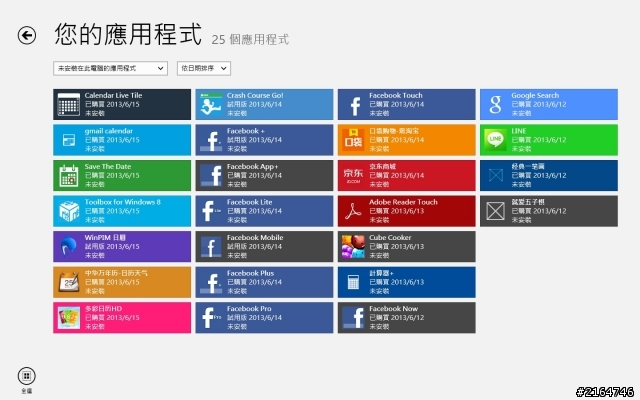Click the select all button
Screen dimensions: 640x400
click(27, 376)
